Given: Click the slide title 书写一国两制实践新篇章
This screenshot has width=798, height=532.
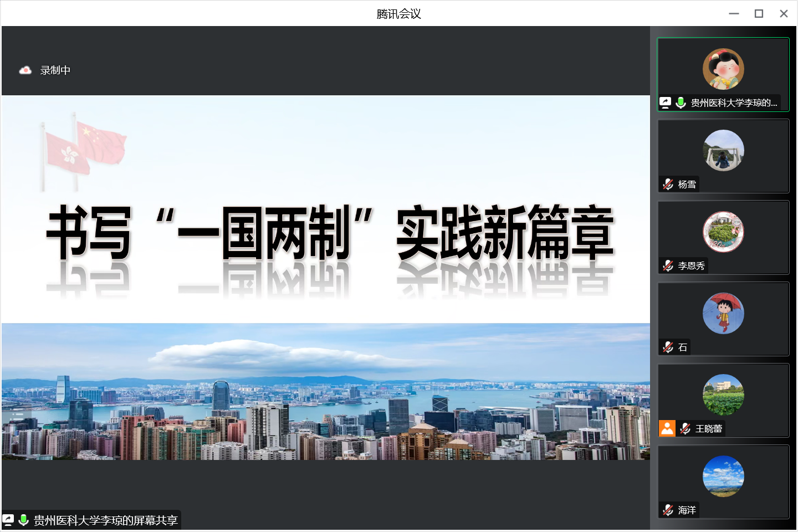Looking at the screenshot, I should pos(330,233).
